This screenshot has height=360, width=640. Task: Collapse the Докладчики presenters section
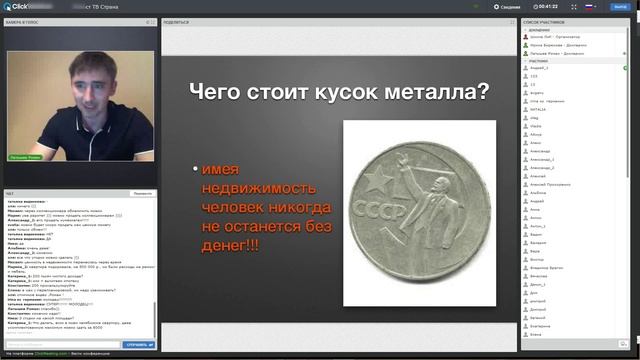click(526, 30)
